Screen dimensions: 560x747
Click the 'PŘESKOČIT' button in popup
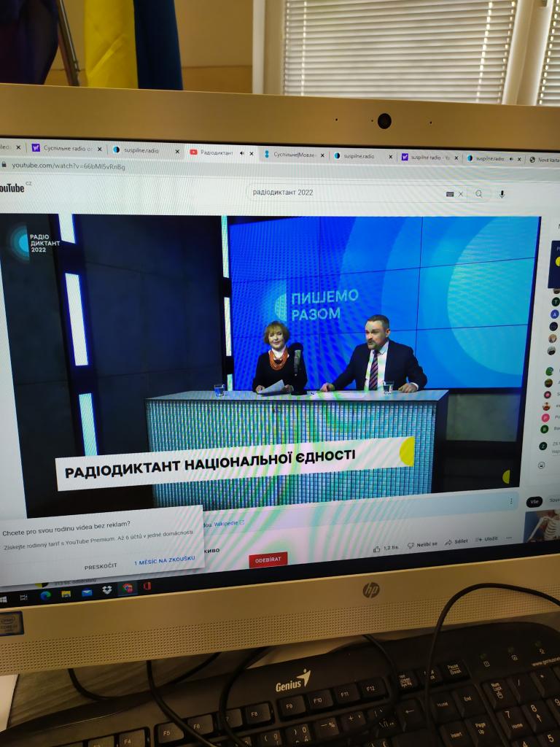(100, 566)
